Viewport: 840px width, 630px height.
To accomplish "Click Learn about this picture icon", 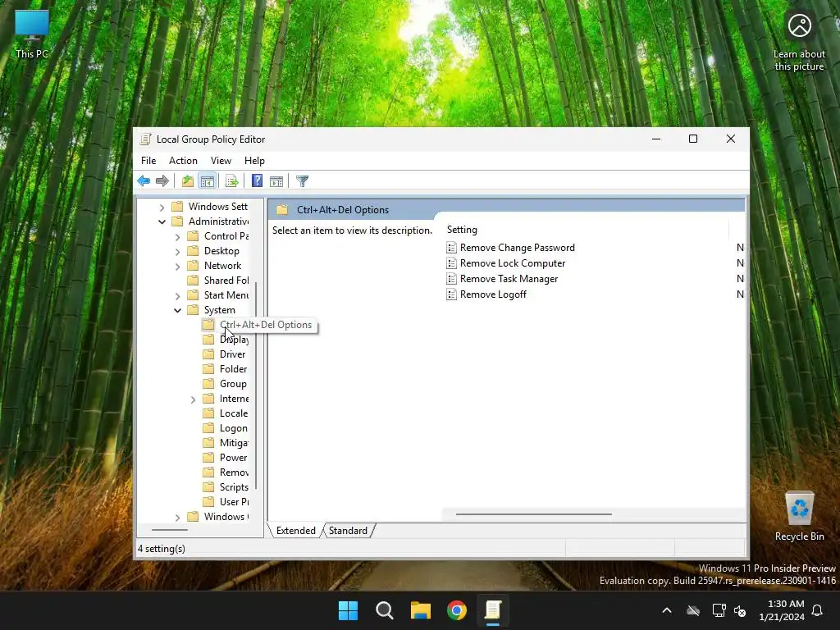I will [799, 42].
